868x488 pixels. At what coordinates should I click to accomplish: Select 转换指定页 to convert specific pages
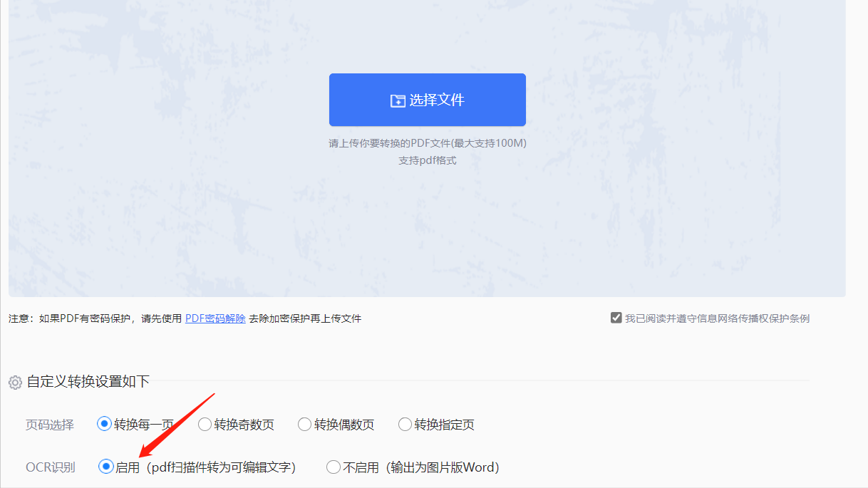[x=405, y=425]
